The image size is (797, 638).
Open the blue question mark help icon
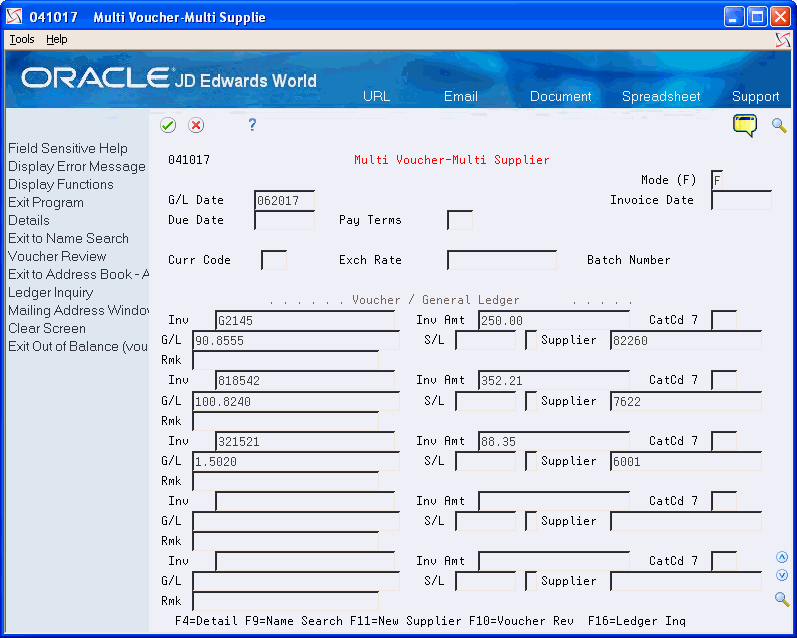[x=252, y=125]
